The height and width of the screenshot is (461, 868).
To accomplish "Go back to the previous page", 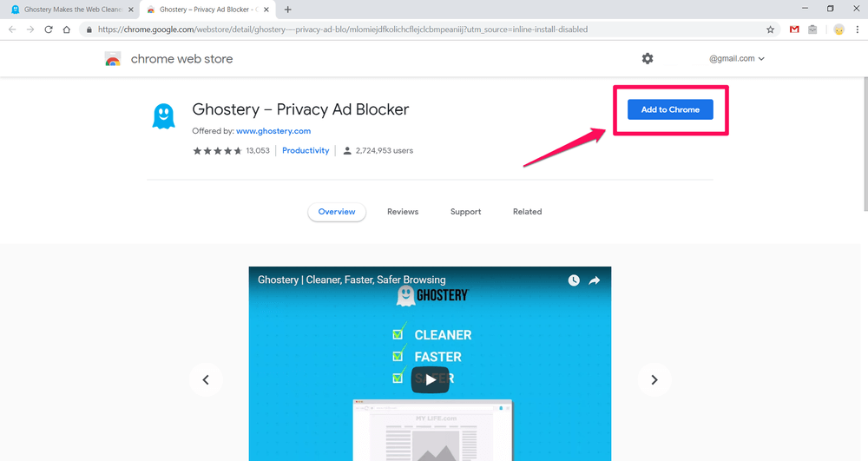I will (12, 30).
